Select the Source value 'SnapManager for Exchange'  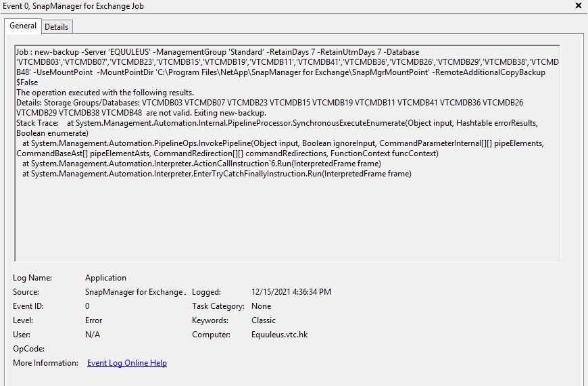point(135,292)
